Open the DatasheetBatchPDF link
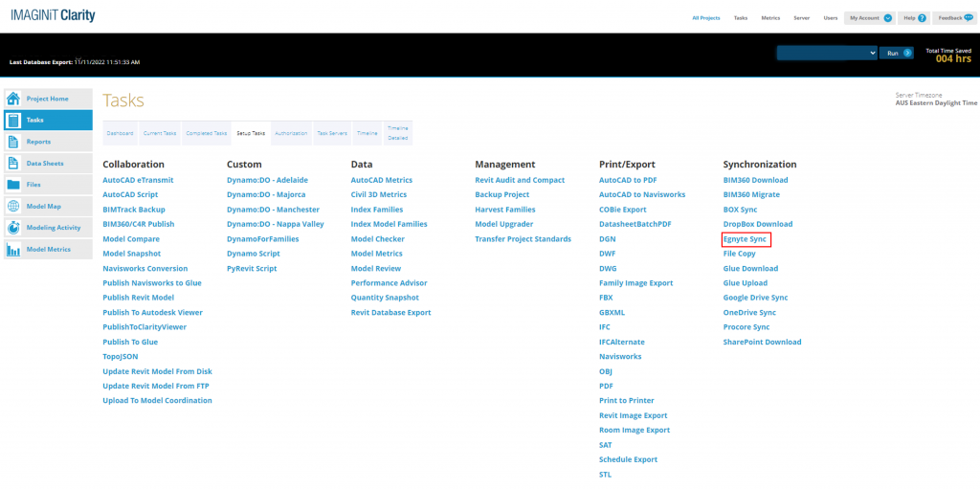This screenshot has height=489, width=980. (635, 224)
